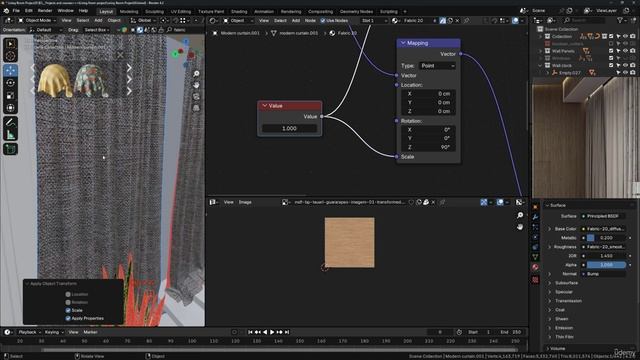Click the yellow fabric material thumbnail
640x360 pixels.
click(x=55, y=80)
